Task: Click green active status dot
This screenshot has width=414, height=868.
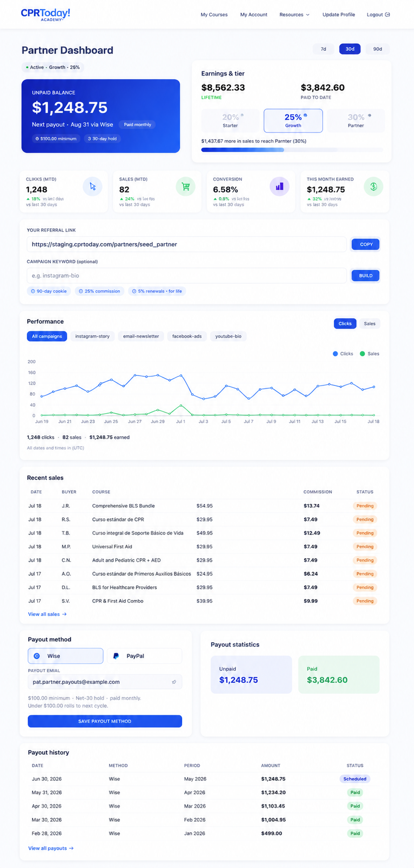Action: tap(27, 67)
